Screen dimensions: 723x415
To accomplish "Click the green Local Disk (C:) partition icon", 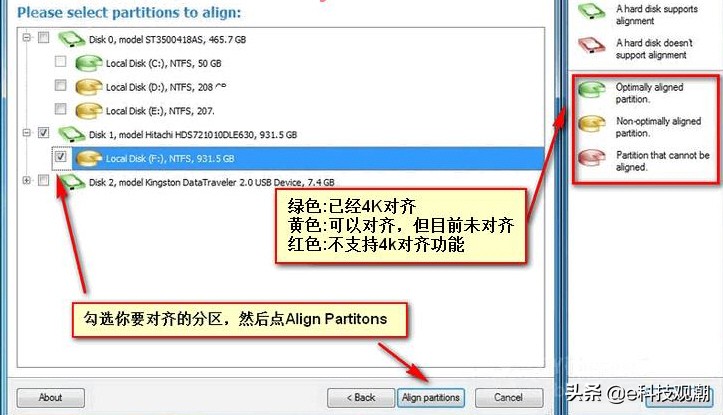I will 89,63.
